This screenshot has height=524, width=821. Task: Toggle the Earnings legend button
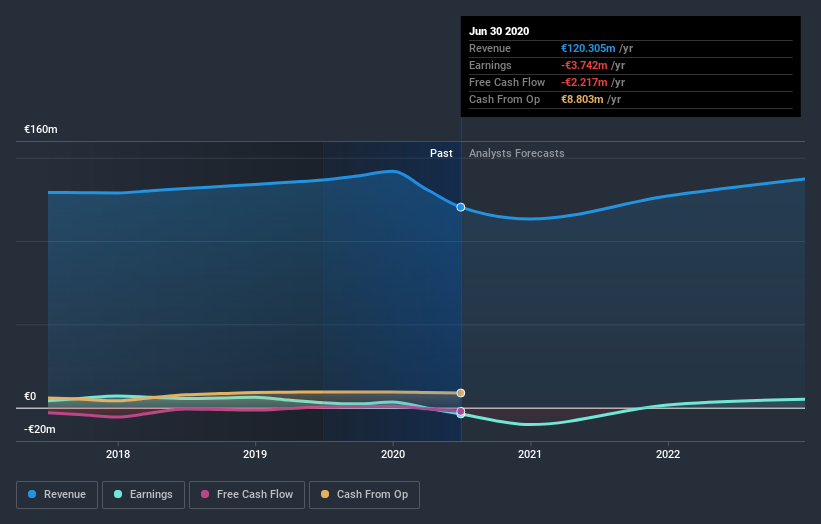tap(143, 495)
